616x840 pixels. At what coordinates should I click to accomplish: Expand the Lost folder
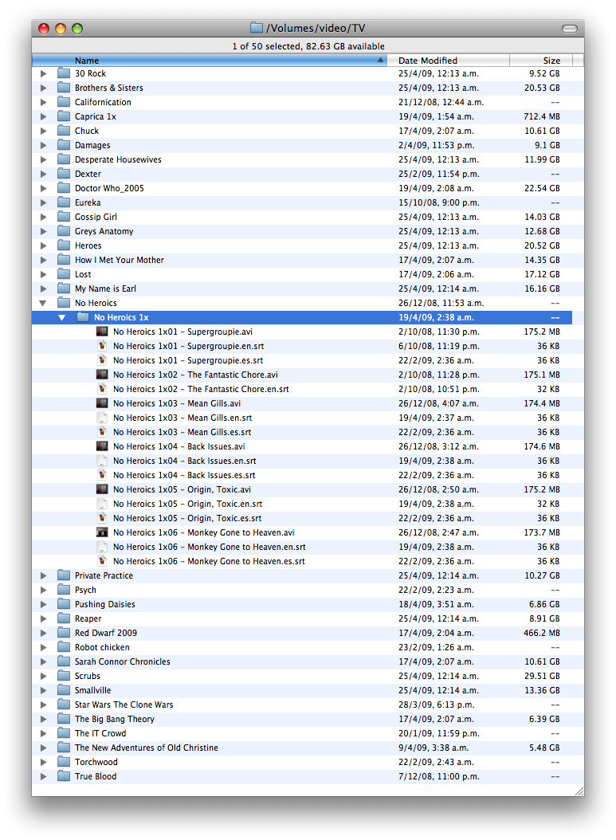pos(43,274)
